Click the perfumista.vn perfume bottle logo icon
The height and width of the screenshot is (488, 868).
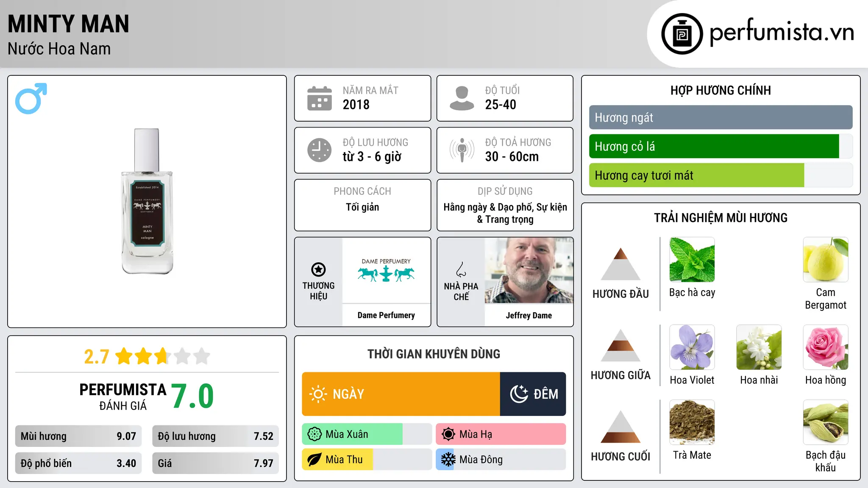tap(682, 34)
